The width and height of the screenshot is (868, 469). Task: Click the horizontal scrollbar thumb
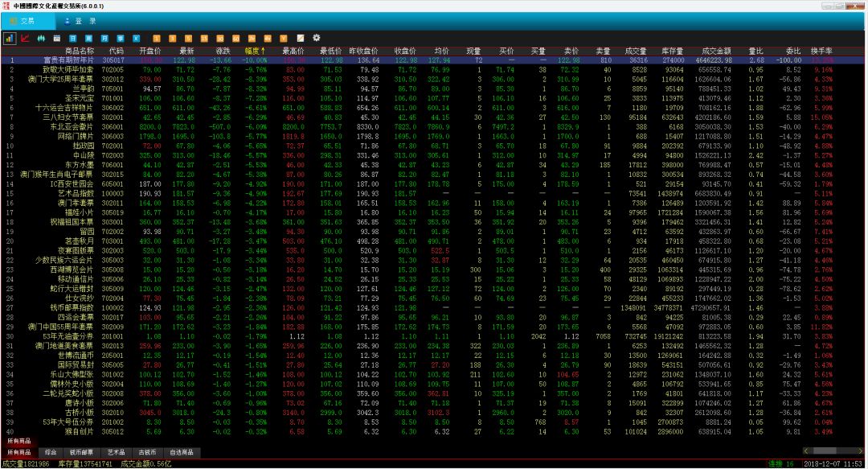[x=825, y=451]
